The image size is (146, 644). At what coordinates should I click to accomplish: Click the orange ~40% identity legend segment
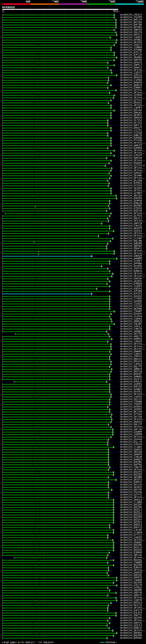pyautogui.click(x=45, y=4)
